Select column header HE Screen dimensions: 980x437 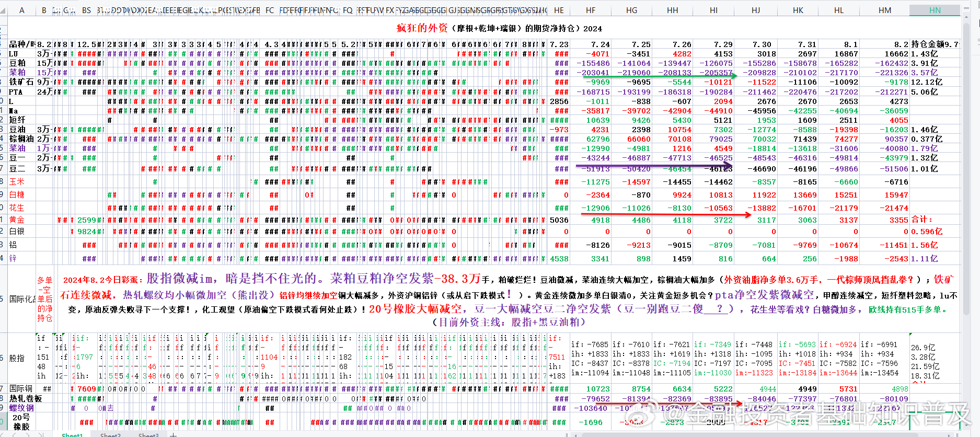pos(559,10)
